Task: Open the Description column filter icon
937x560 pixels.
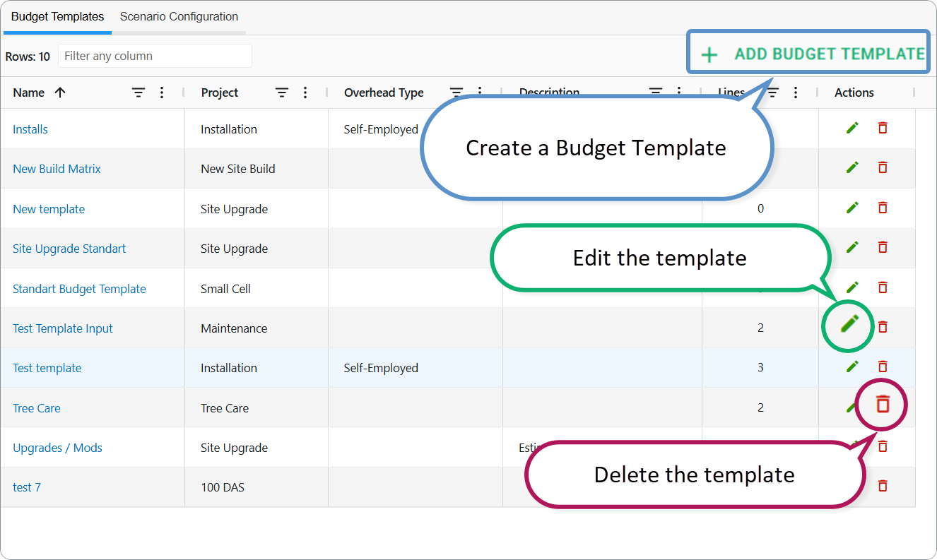Action: [x=656, y=93]
